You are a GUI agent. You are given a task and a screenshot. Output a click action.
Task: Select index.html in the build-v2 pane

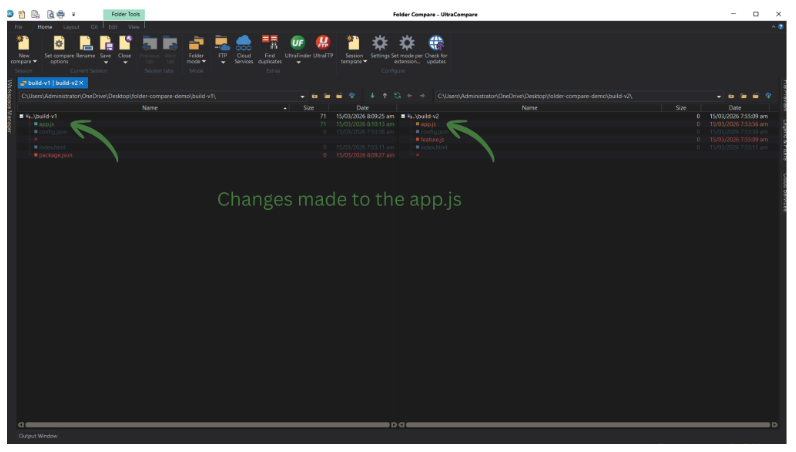click(x=434, y=147)
